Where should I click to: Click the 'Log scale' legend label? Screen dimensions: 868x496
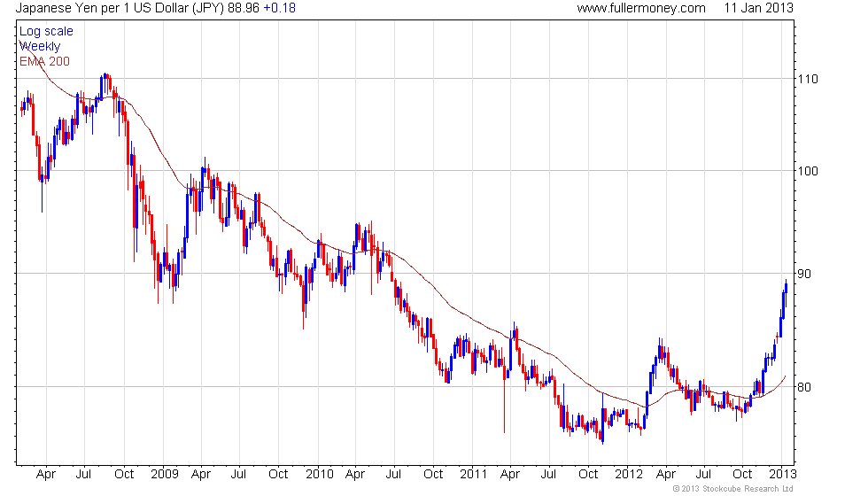46,32
